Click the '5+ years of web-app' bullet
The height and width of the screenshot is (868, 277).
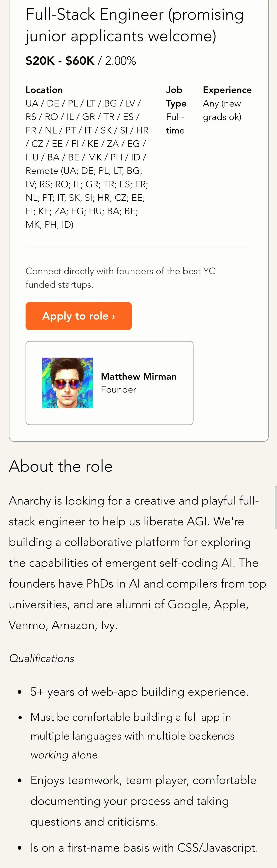139,692
